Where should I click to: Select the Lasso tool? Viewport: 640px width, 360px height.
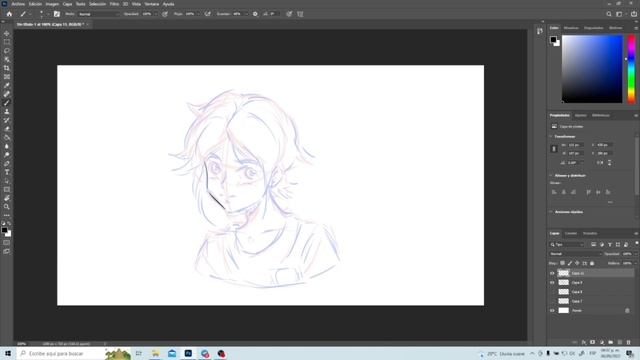click(7, 51)
